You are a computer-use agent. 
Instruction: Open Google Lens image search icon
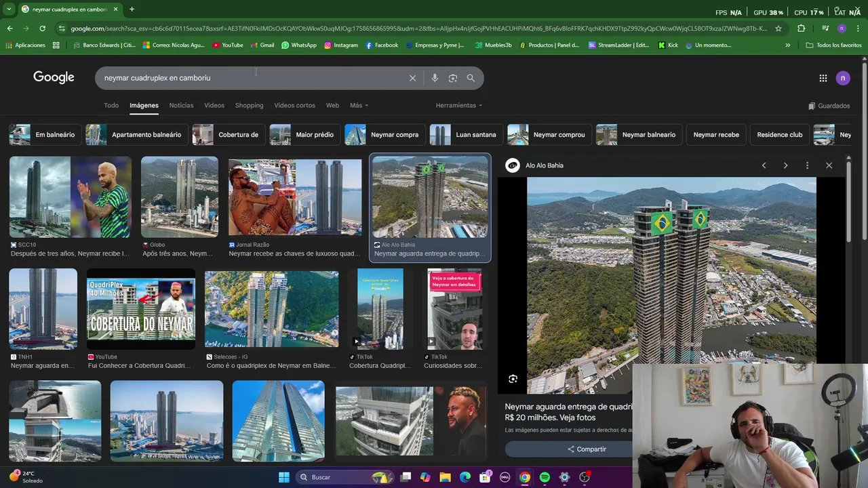453,78
